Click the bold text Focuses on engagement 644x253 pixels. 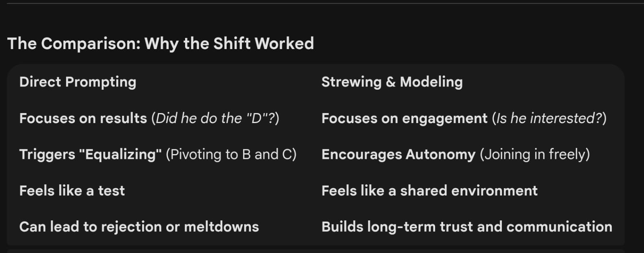404,118
